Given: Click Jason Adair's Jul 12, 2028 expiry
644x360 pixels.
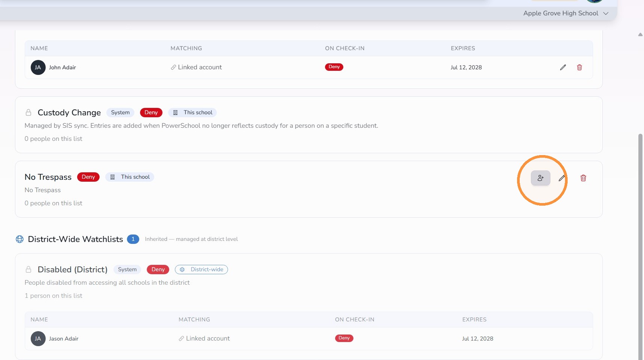Looking at the screenshot, I should [478, 339].
